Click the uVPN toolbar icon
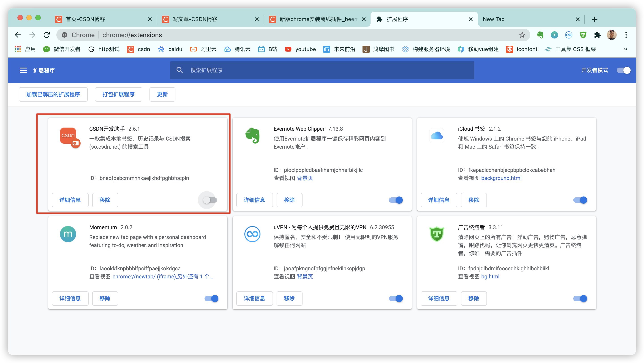Screen dimensions: 644x363 pyautogui.click(x=569, y=35)
